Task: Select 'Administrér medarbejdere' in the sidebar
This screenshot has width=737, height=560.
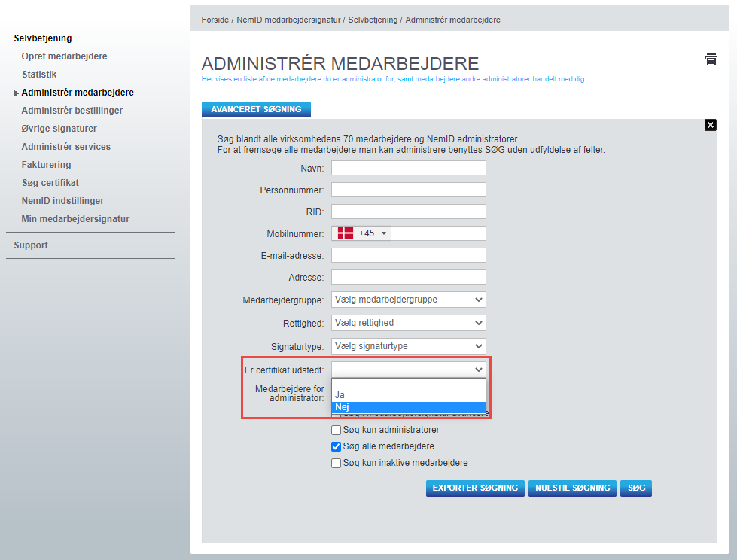Action: 78,93
